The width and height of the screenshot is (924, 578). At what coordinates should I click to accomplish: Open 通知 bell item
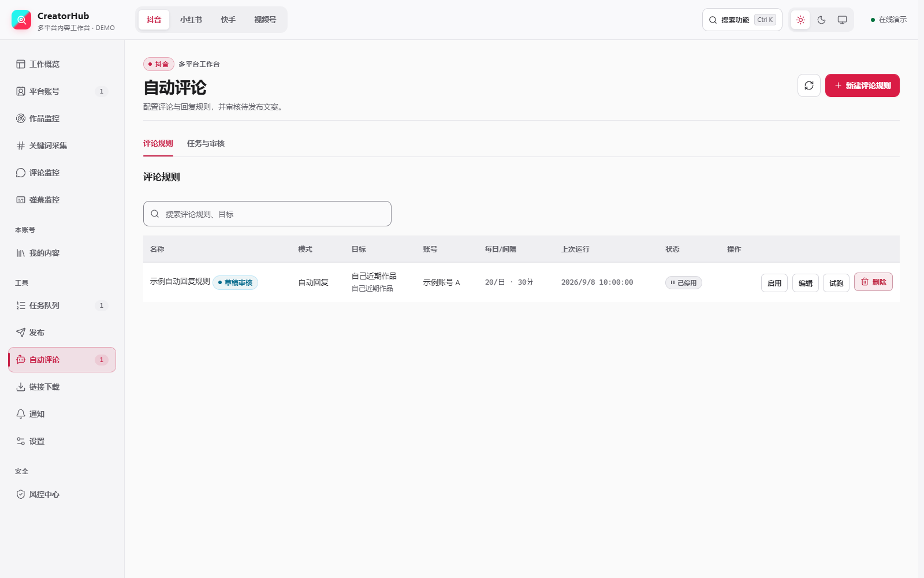(62, 414)
